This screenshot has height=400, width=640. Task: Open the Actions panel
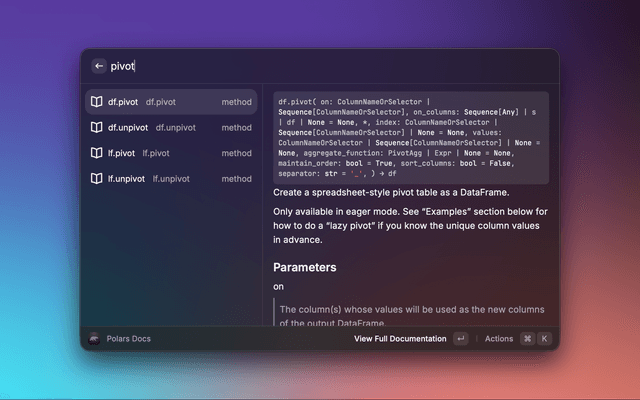pos(498,339)
